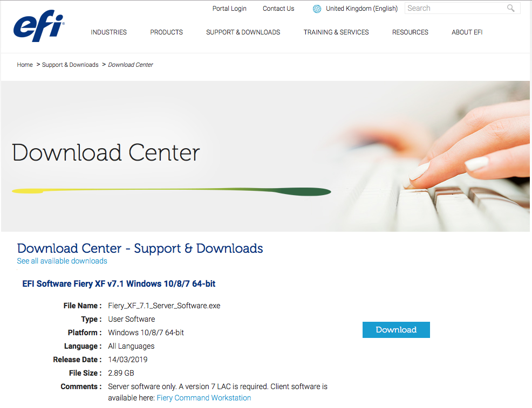Open Support & Downloads menu
Image resolution: width=532 pixels, height=408 pixels.
(243, 32)
